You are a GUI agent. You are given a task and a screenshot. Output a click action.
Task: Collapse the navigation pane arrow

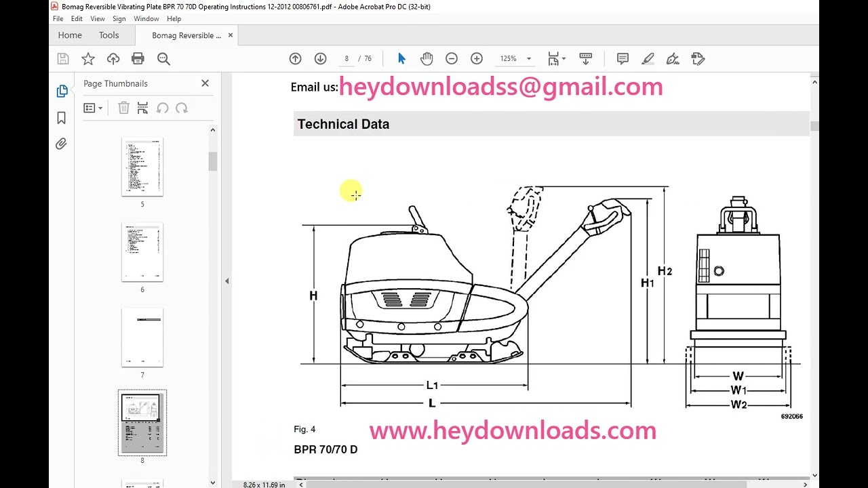click(x=227, y=281)
